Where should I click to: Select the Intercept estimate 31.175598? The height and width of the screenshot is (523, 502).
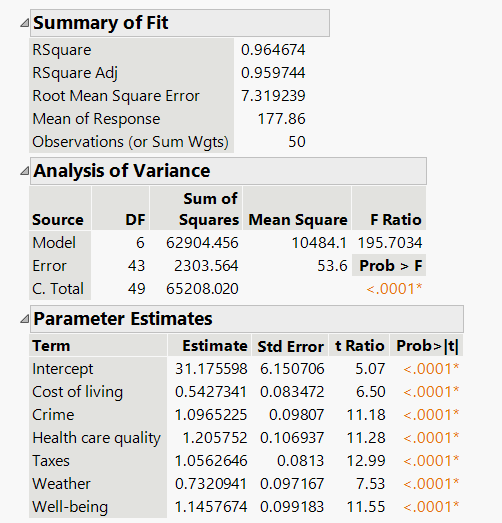(211, 369)
